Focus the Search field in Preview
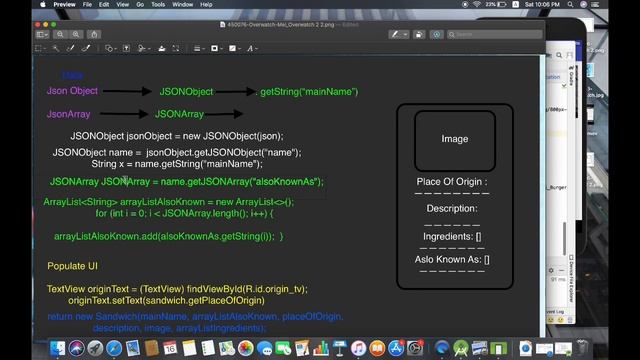 coord(495,35)
